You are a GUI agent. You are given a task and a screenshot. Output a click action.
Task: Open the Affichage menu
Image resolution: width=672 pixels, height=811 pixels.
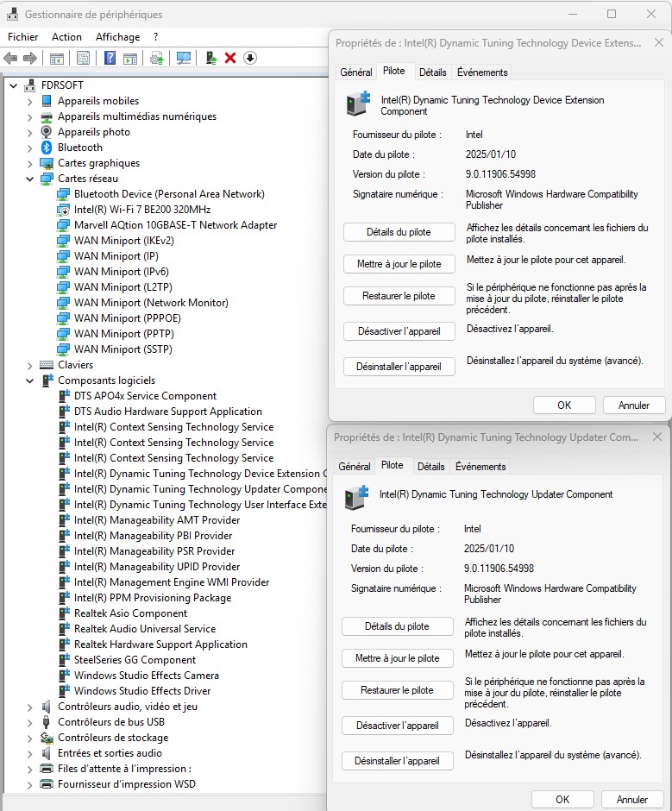pos(117,37)
